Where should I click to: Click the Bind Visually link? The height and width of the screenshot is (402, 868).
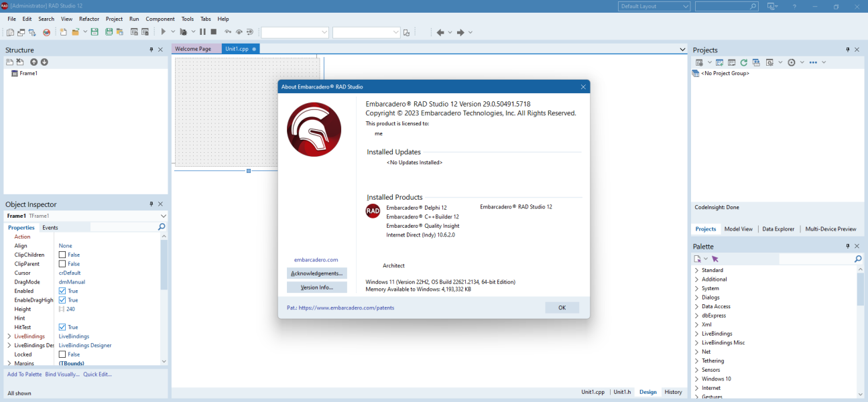62,375
